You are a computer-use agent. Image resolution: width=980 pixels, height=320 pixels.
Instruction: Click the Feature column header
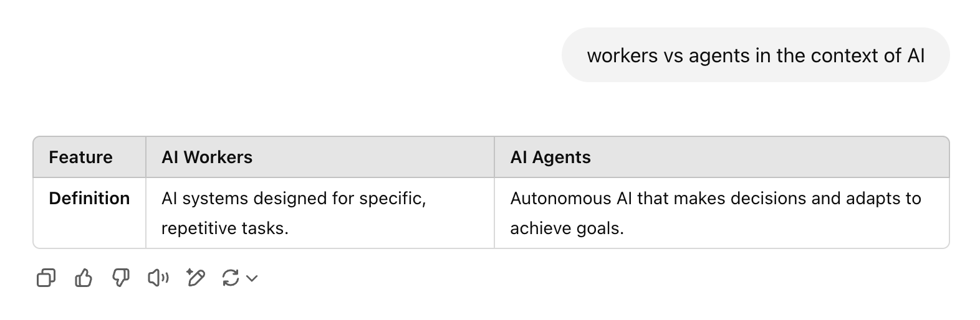[x=80, y=157]
